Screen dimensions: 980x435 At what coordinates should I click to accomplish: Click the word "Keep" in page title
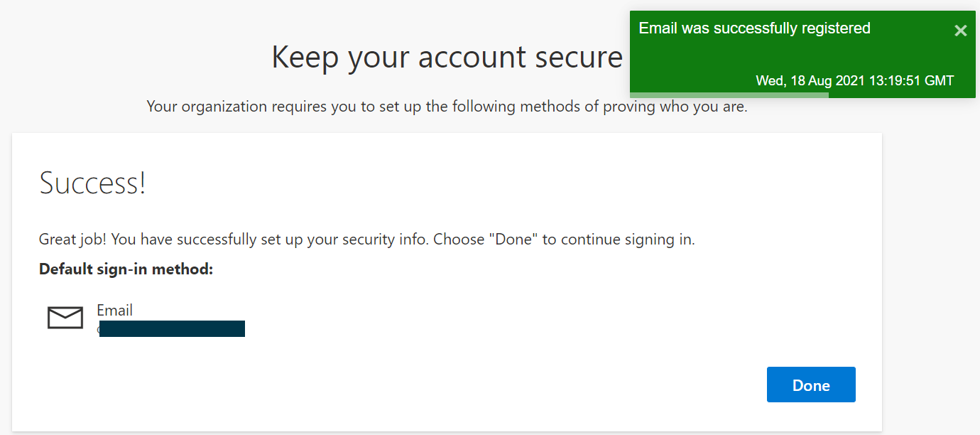pos(305,57)
